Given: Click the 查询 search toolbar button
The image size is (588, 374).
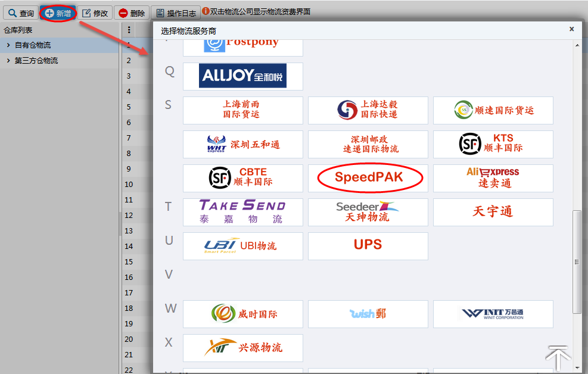Looking at the screenshot, I should [20, 13].
